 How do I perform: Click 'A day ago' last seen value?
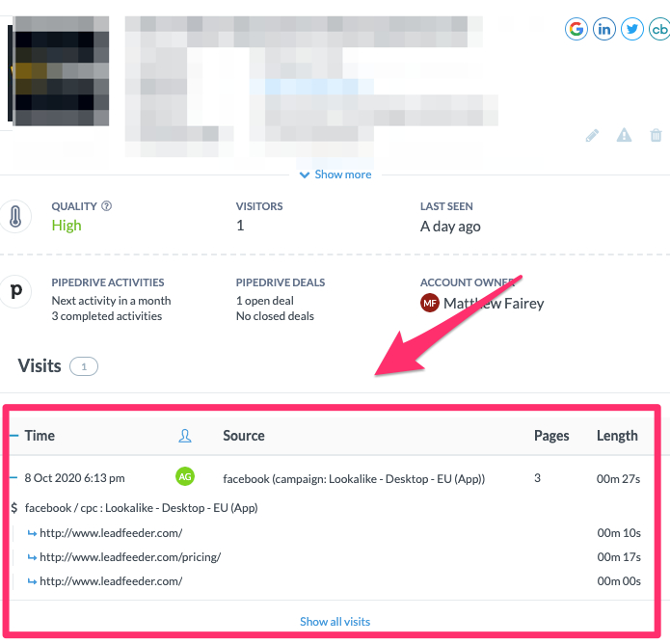(x=450, y=227)
